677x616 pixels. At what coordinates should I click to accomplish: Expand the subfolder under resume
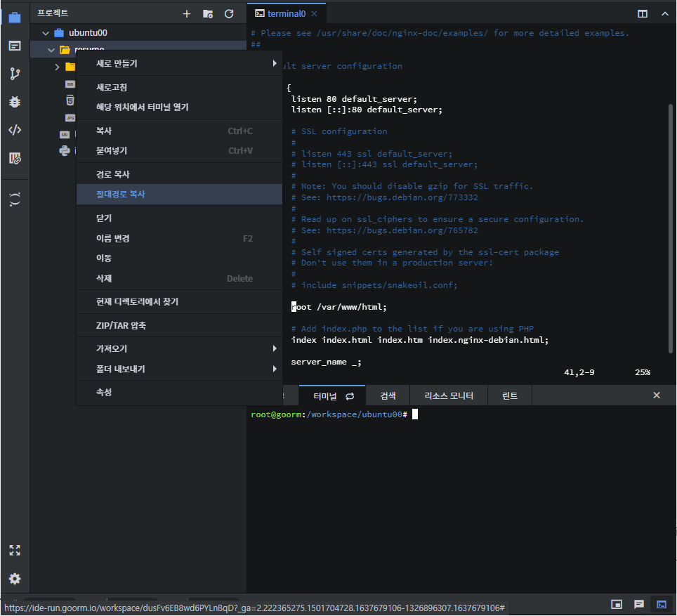57,67
